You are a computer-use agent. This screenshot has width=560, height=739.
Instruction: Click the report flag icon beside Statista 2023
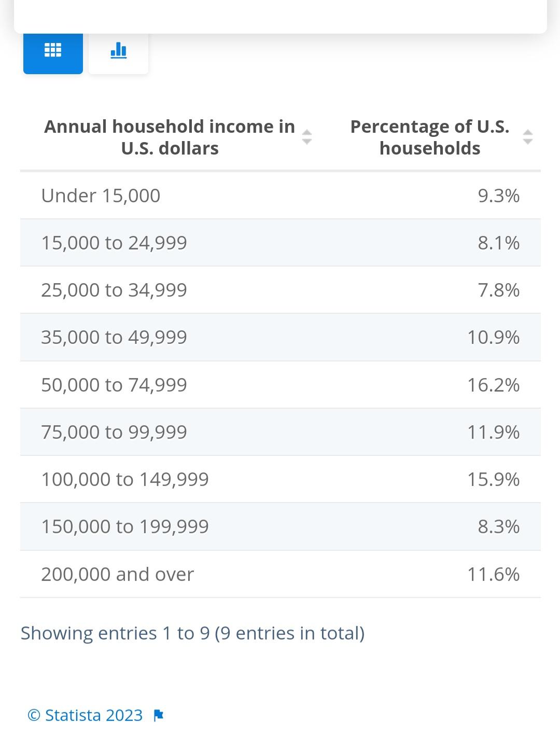159,716
